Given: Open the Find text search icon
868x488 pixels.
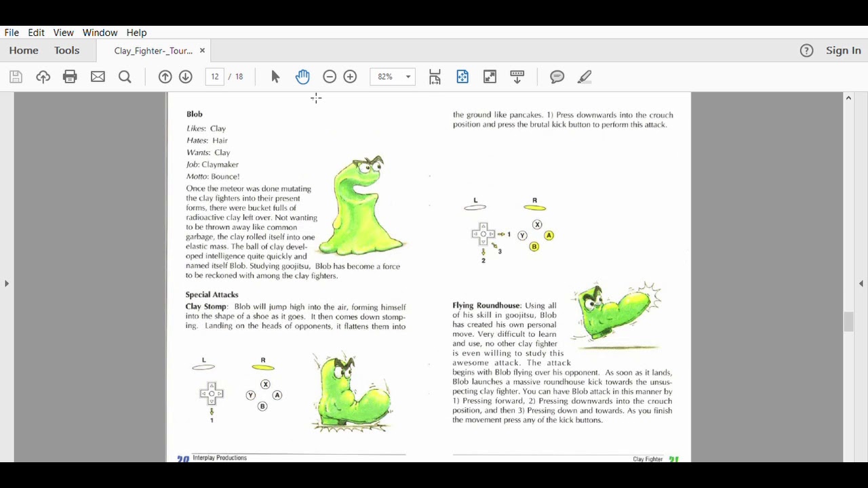Looking at the screenshot, I should coord(125,77).
